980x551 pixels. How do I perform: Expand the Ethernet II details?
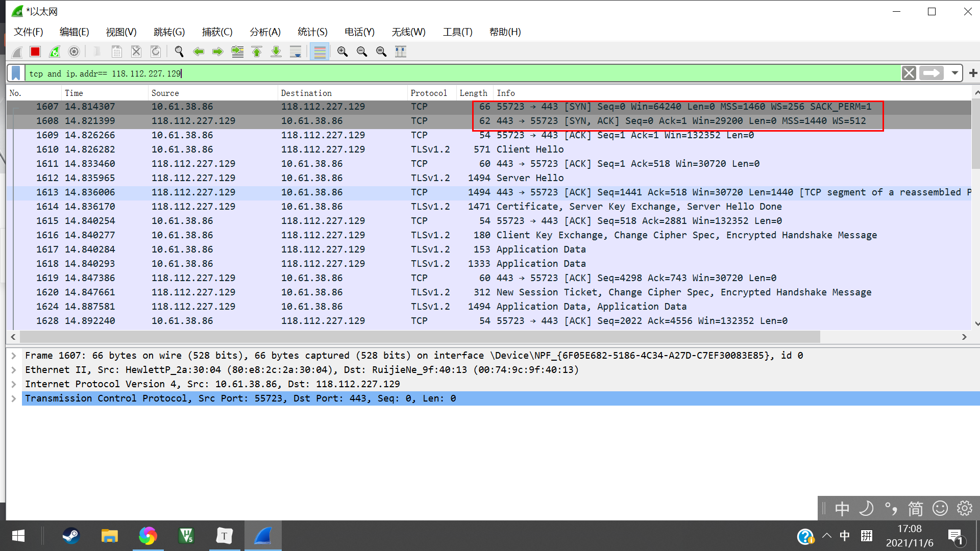(x=14, y=370)
